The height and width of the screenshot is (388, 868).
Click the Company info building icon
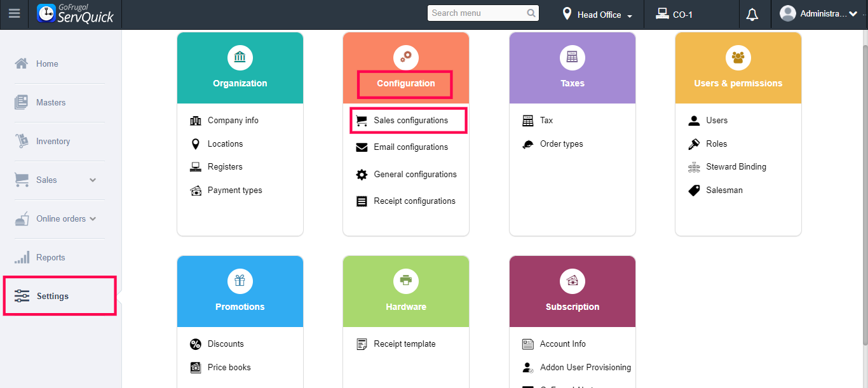click(x=196, y=121)
